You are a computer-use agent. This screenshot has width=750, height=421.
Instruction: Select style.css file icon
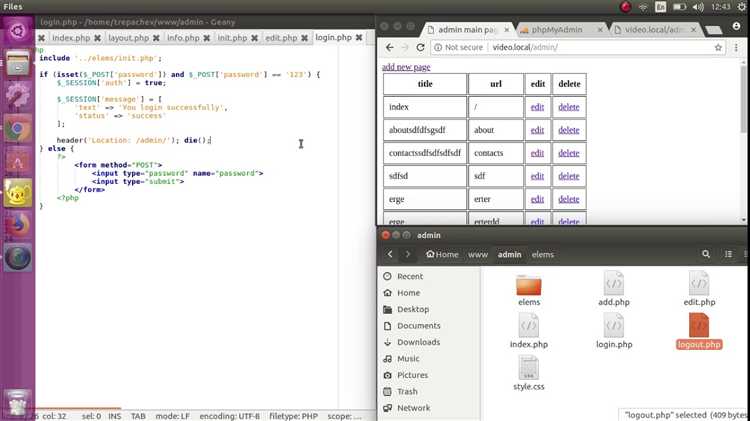[x=529, y=368]
